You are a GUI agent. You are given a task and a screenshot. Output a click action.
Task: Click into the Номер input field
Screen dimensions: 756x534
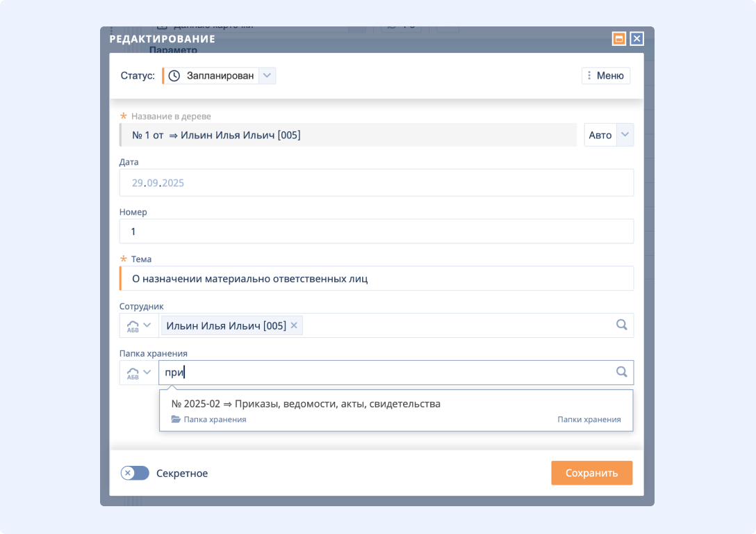point(375,232)
